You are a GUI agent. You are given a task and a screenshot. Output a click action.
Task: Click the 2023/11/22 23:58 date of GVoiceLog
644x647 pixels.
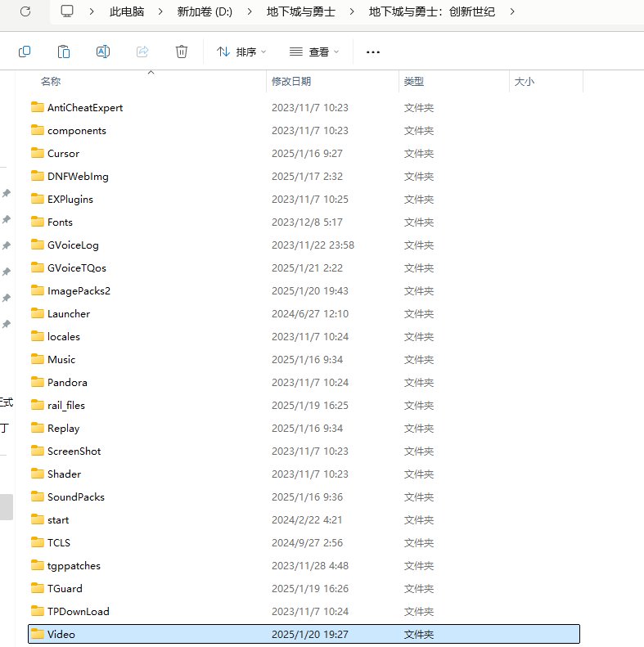pyautogui.click(x=313, y=245)
